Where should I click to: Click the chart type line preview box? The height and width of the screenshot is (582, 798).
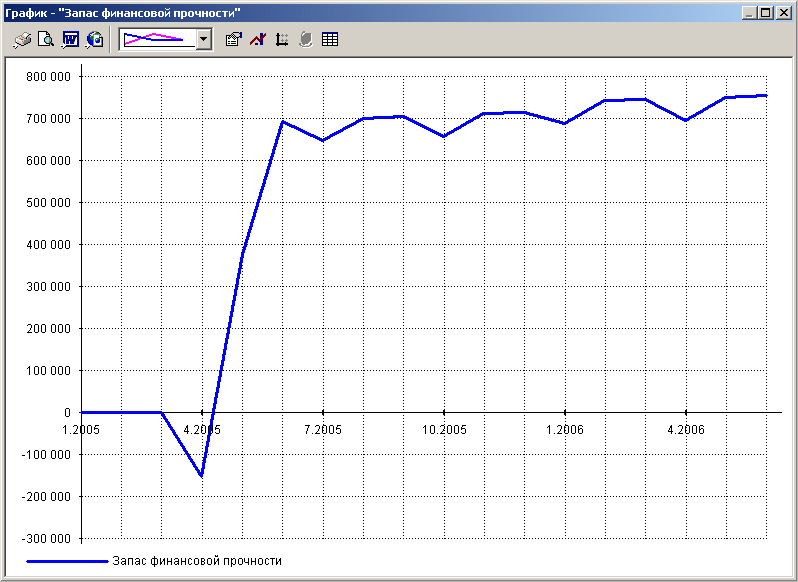click(158, 39)
